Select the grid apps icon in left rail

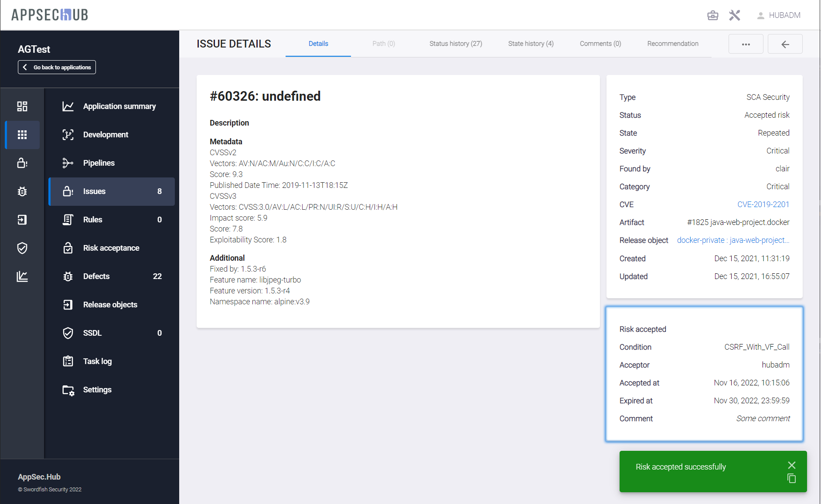pyautogui.click(x=22, y=135)
